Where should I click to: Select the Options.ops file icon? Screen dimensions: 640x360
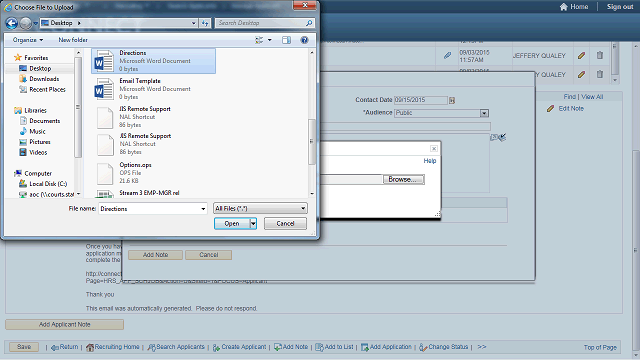point(105,173)
